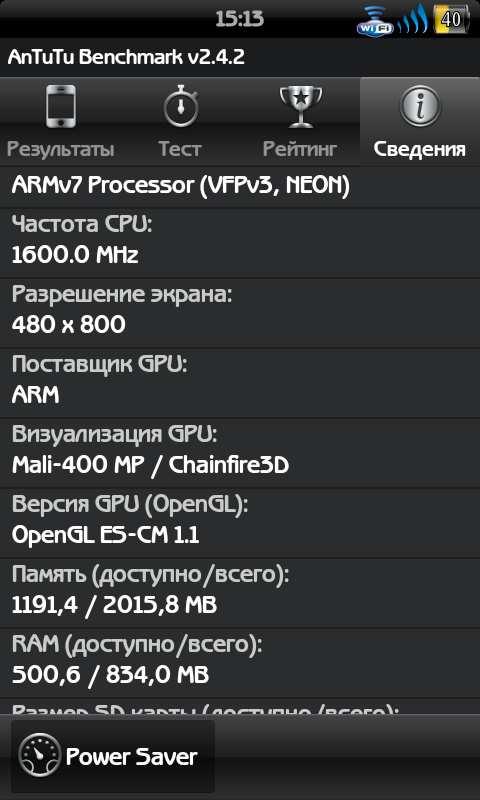
Task: Select the ARMv7 Processor info row
Action: (240, 186)
